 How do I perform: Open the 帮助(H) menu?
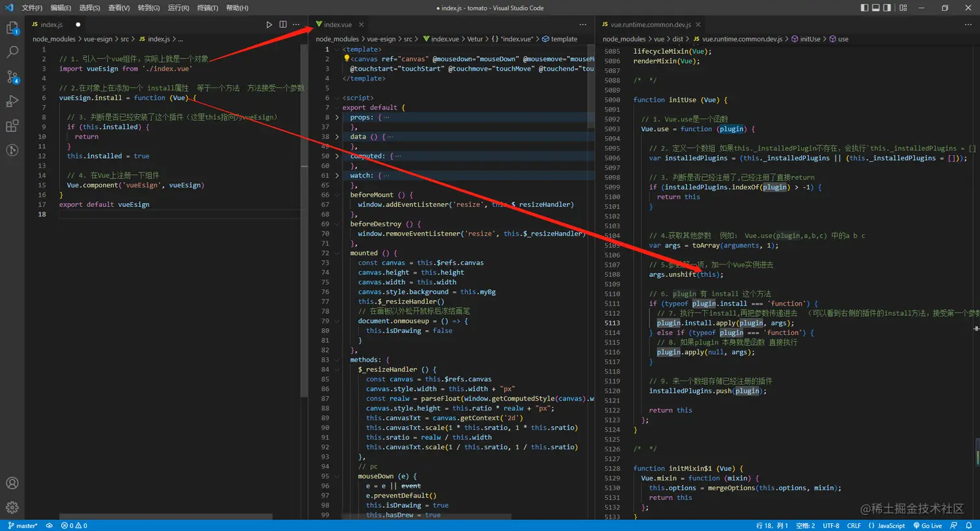click(237, 8)
